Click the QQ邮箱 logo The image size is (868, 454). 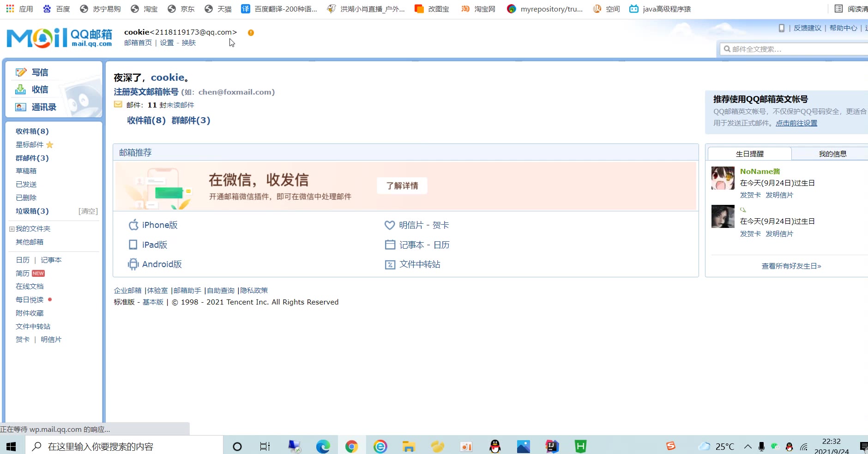point(60,38)
